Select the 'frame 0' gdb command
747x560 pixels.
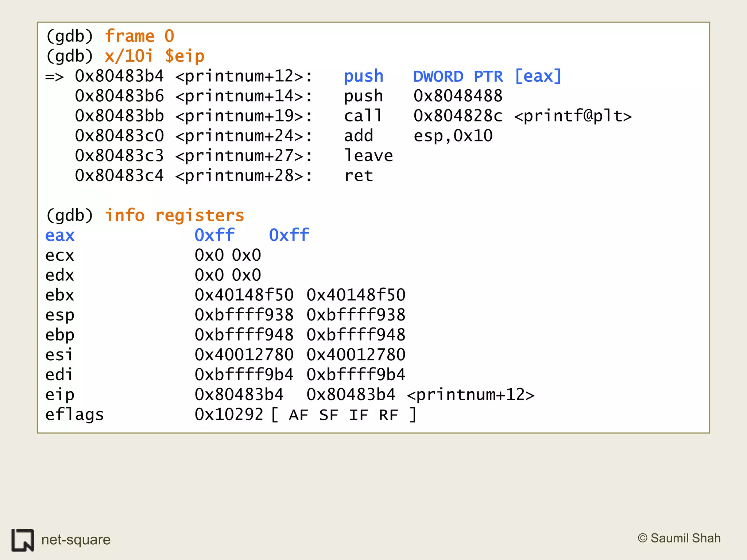140,36
